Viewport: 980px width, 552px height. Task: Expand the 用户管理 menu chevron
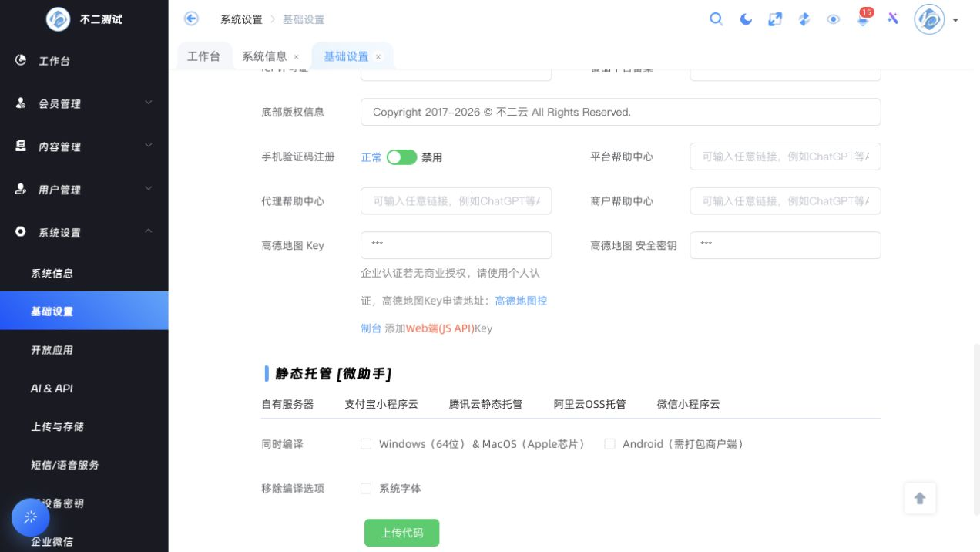(x=149, y=189)
